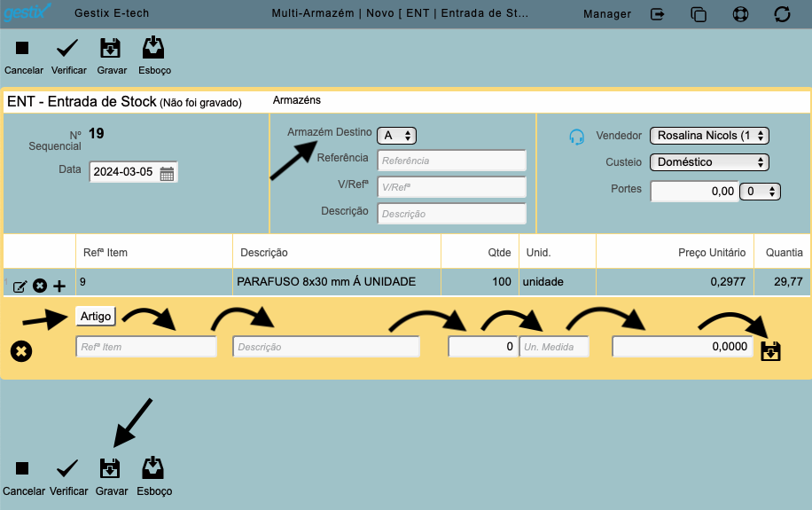Click the bottom Gravar save icon
812x510 pixels.
click(x=110, y=468)
